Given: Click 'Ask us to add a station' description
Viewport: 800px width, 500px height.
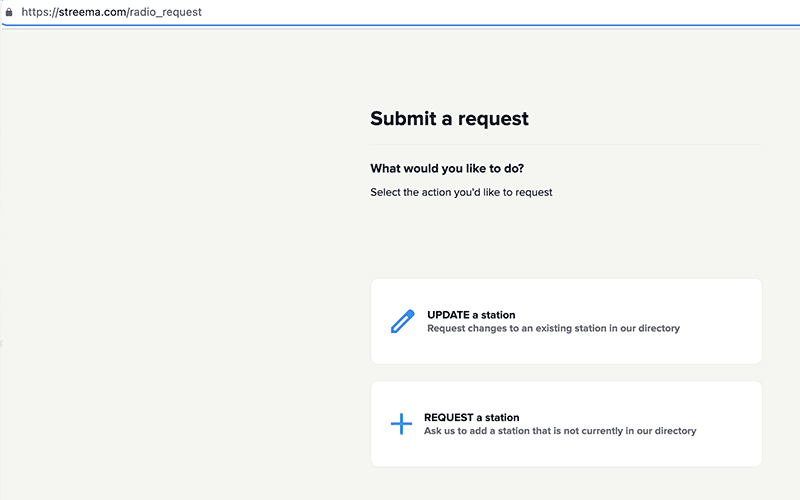Looking at the screenshot, I should pyautogui.click(x=560, y=431).
